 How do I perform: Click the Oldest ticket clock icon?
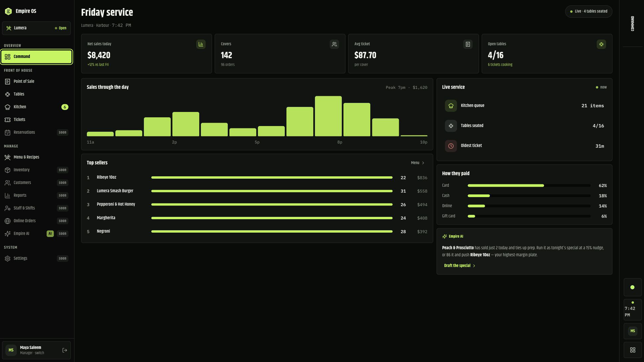coord(451,146)
